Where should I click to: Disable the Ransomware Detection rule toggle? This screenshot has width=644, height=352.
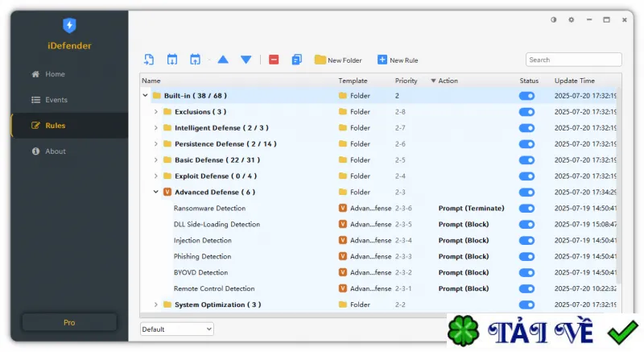tap(526, 209)
